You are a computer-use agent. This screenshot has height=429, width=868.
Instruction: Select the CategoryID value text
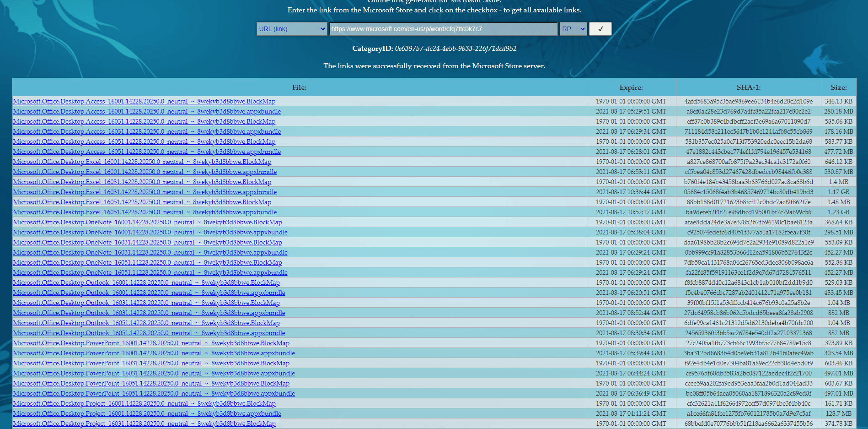pyautogui.click(x=455, y=49)
